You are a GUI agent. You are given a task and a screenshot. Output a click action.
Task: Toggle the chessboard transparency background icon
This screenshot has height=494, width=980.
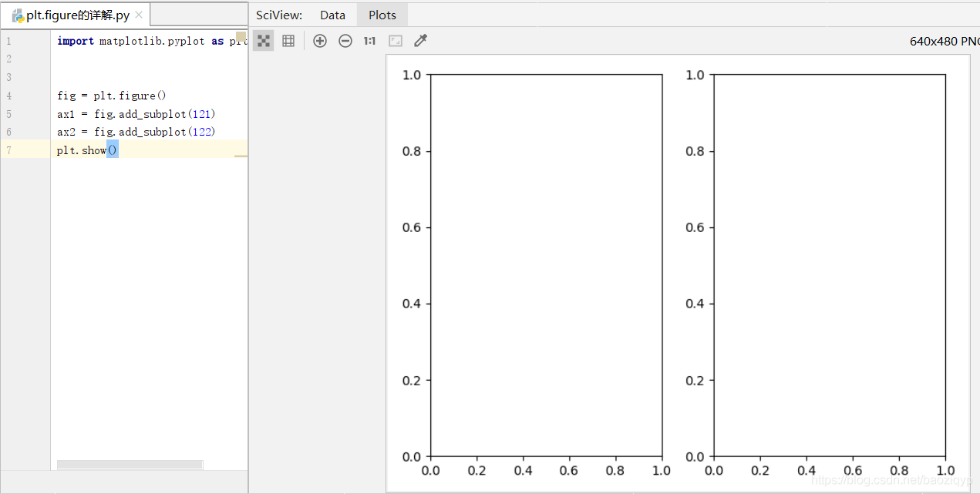pos(264,41)
